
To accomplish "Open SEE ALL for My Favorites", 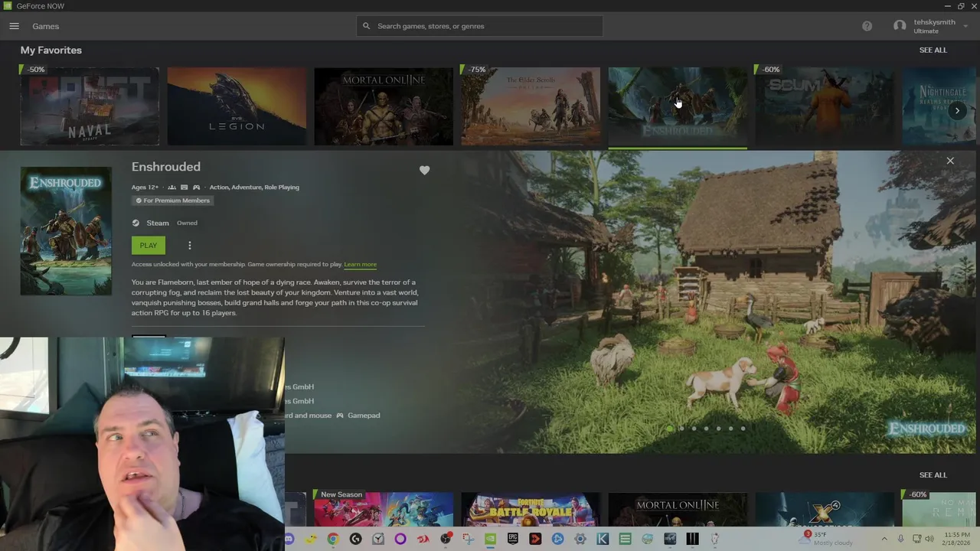I will click(933, 50).
